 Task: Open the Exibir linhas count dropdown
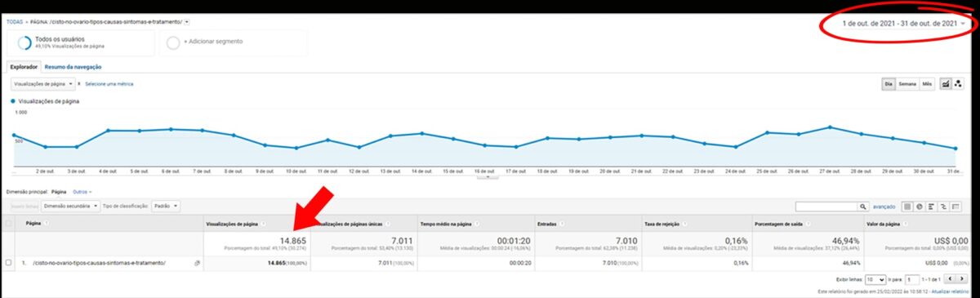[x=875, y=279]
